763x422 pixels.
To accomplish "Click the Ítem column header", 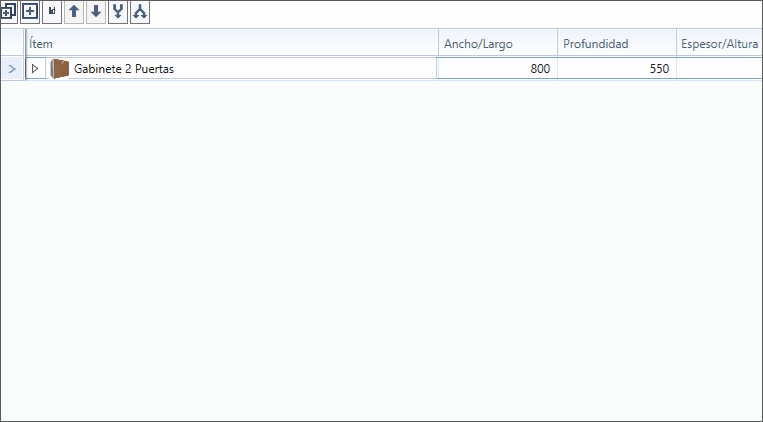I will pos(232,43).
